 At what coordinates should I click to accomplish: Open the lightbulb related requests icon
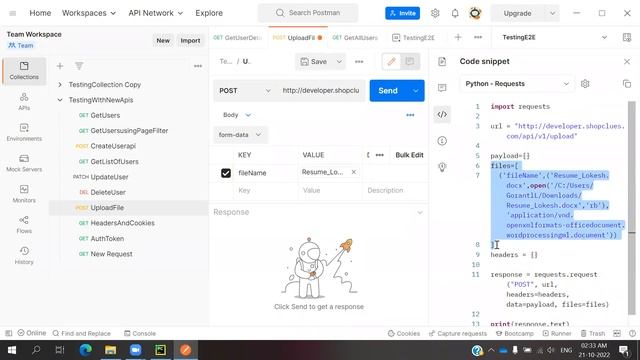pyautogui.click(x=442, y=167)
